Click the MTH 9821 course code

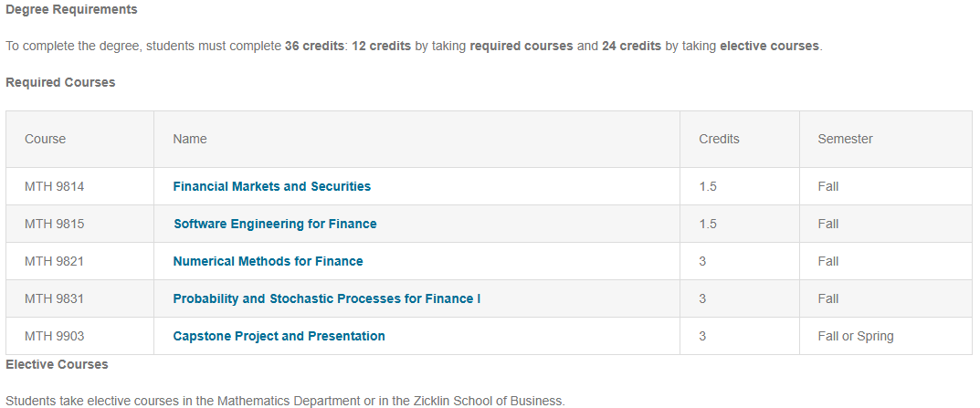coord(55,261)
